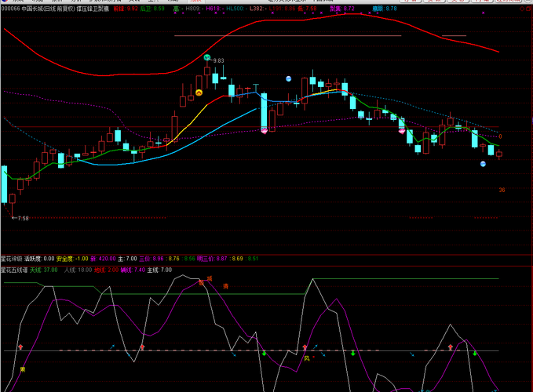533x392 pixels.
Task: Click the yellow 风 signal marker
Action: (x=307, y=358)
